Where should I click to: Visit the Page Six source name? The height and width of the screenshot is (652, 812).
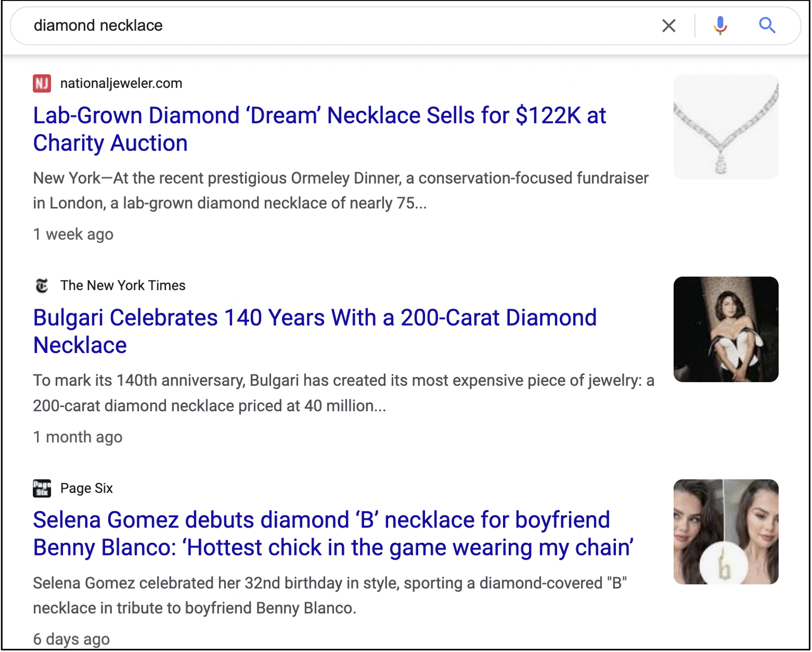pyautogui.click(x=86, y=488)
